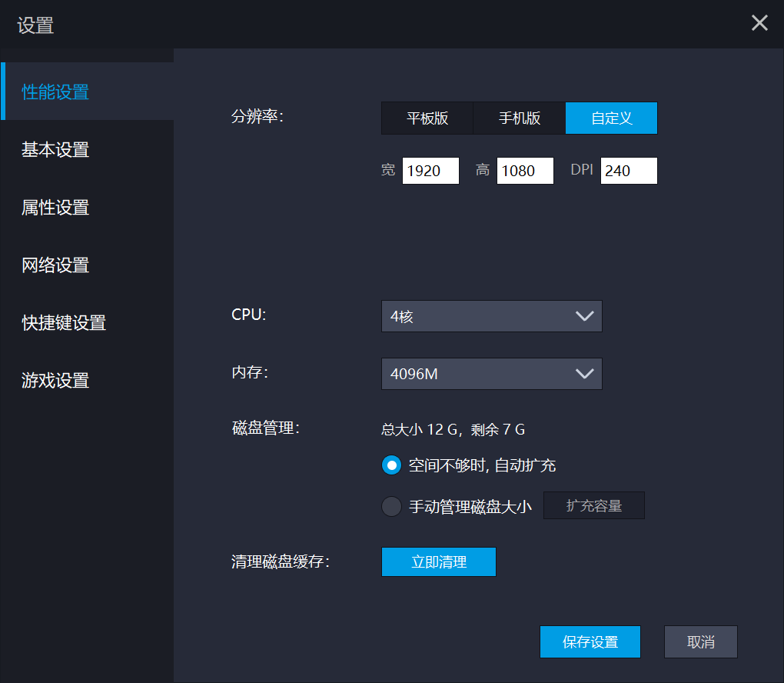
Task: Click the 扩充容量 button
Action: click(593, 506)
